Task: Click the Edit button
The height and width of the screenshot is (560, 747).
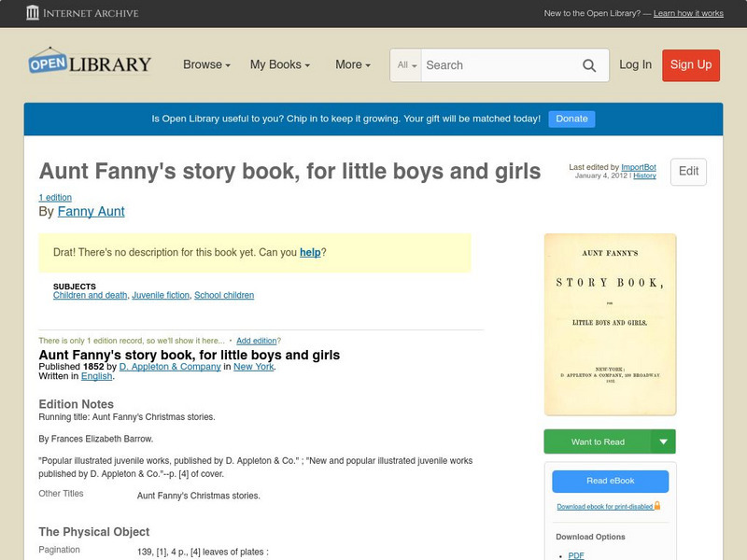Action: click(687, 172)
